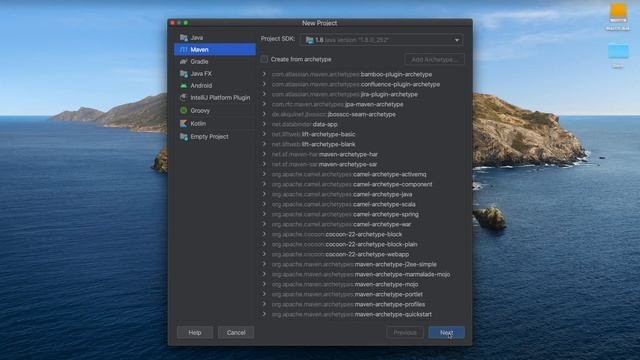Screen dimensions: 640x360
Task: Choose IntelliJ Platform Plugin label
Action: click(x=220, y=98)
